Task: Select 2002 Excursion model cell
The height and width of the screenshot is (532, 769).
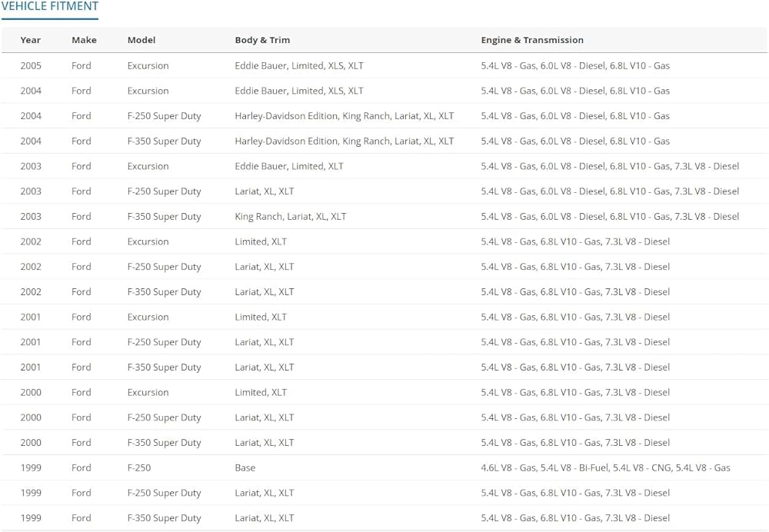Action: (x=148, y=241)
